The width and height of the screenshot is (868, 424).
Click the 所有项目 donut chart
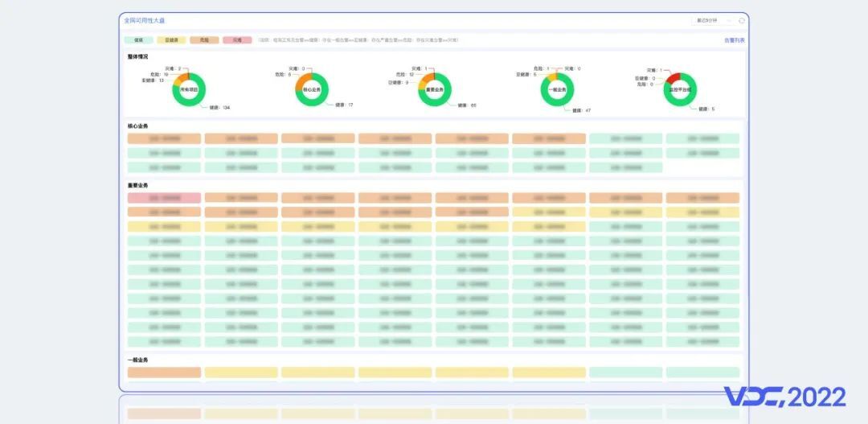click(189, 89)
